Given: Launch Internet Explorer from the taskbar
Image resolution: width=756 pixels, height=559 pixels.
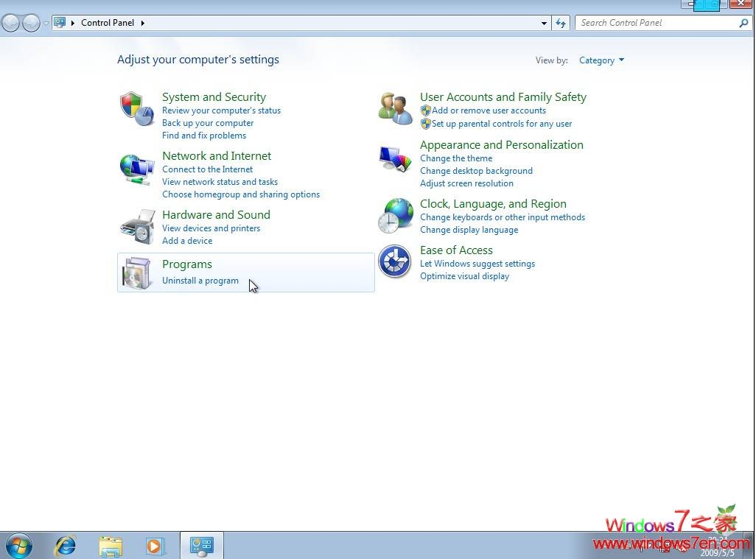Looking at the screenshot, I should 65,546.
